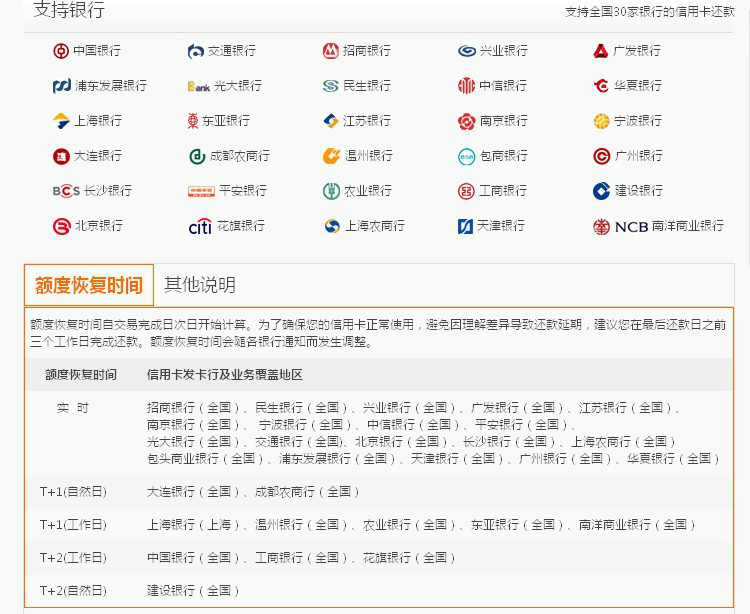The image size is (750, 614).
Task: Click the 中信银行 red logo icon
Action: (466, 86)
